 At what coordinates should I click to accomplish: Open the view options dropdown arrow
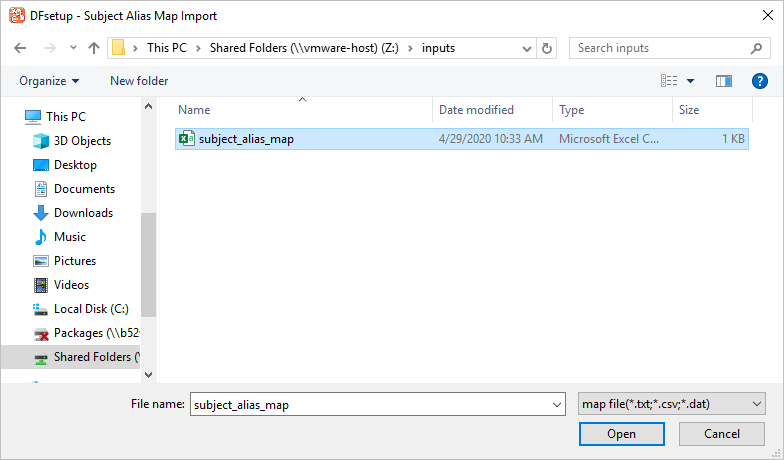click(x=690, y=81)
